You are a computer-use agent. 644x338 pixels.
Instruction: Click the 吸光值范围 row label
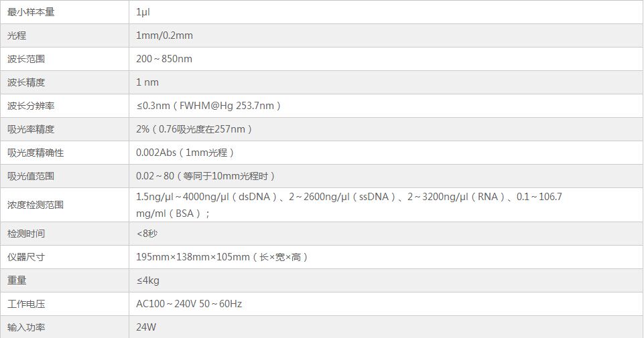coord(31,176)
